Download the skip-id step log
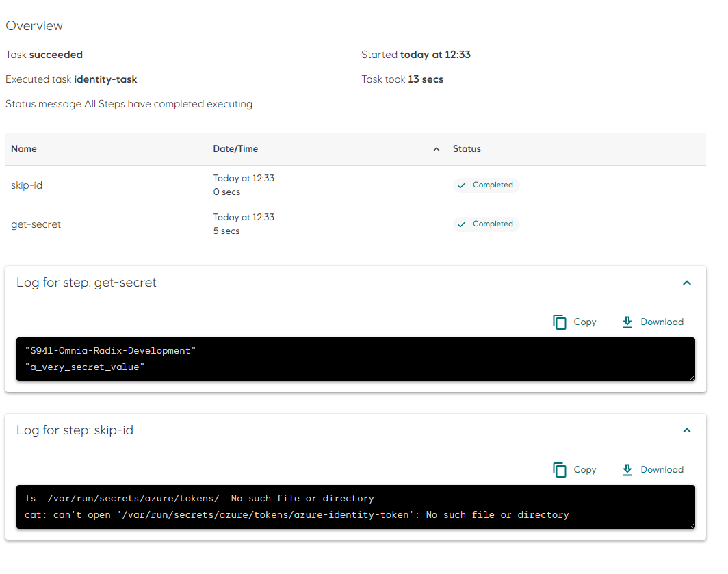 [x=651, y=469]
